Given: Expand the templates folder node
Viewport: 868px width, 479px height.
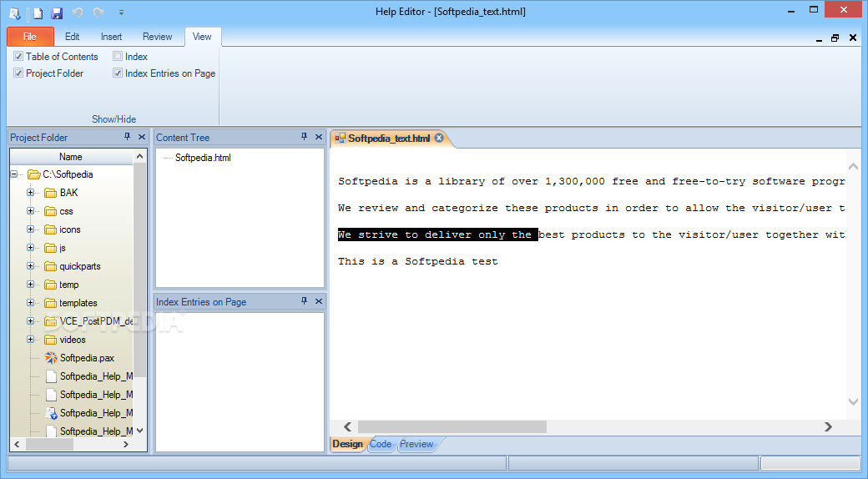Looking at the screenshot, I should (x=30, y=303).
